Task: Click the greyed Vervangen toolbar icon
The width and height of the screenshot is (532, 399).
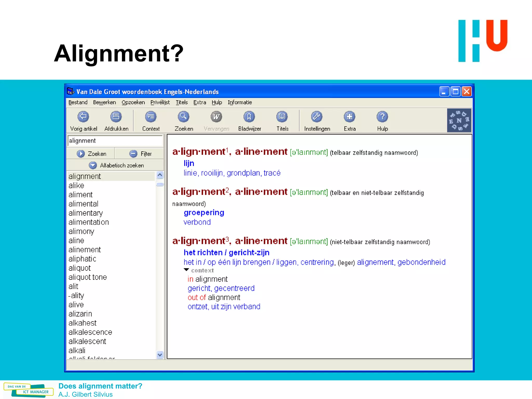Action: click(216, 117)
